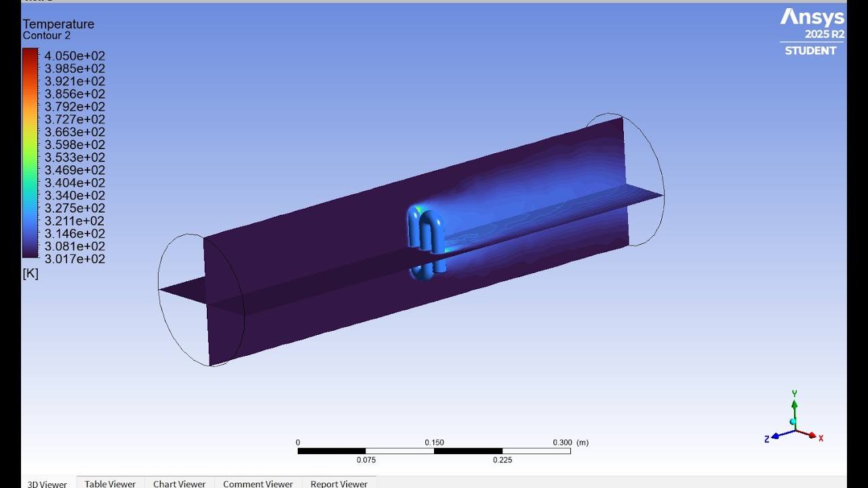868x488 pixels.
Task: Click the 4.050e+02 maximum legend value
Action: pos(75,56)
